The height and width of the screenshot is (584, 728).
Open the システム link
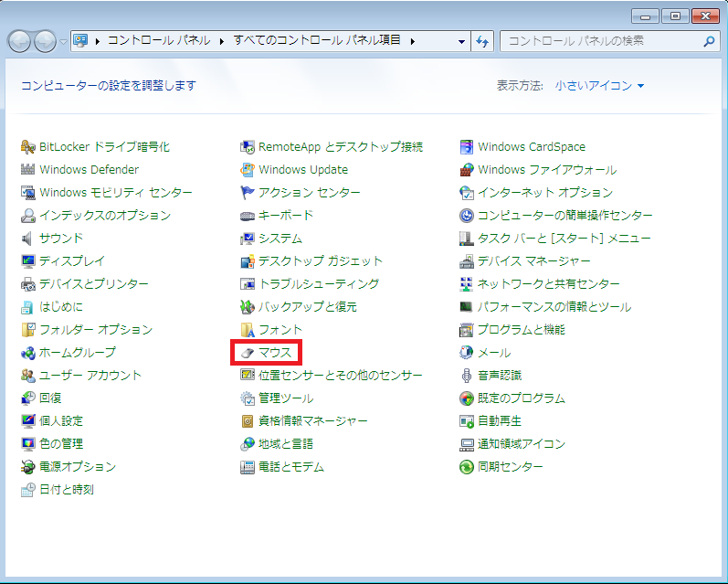[280, 239]
